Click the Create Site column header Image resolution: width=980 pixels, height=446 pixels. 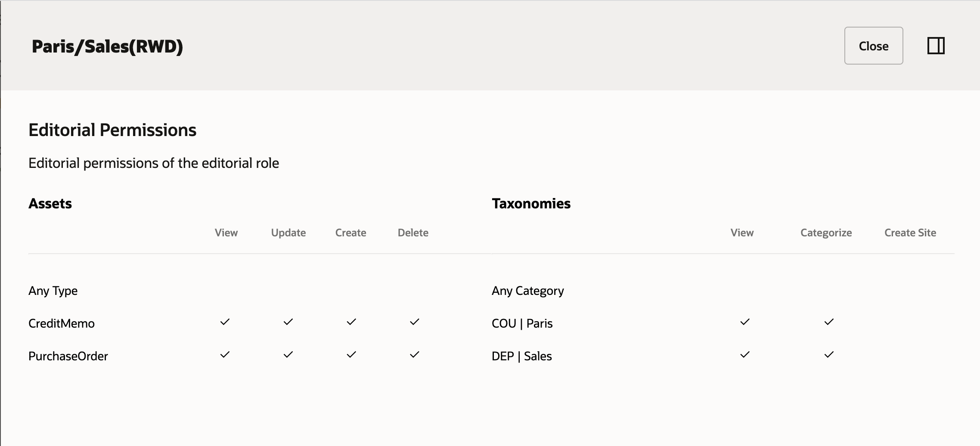point(910,232)
